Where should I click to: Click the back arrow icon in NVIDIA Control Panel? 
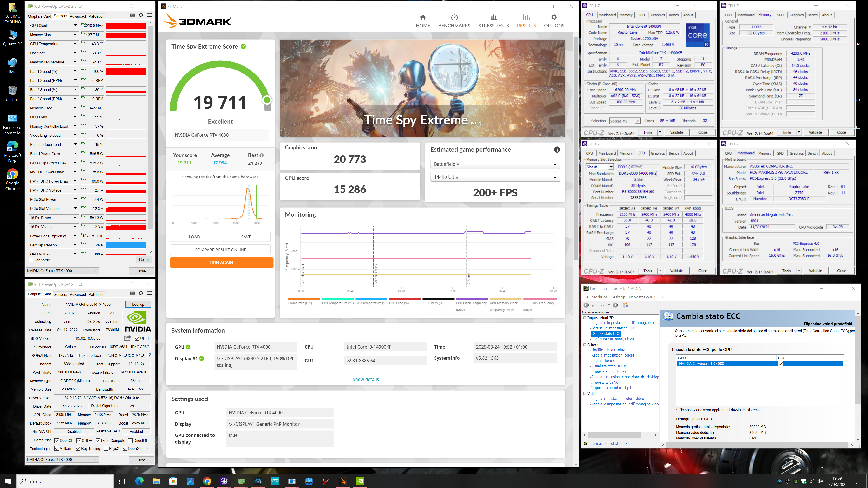586,305
